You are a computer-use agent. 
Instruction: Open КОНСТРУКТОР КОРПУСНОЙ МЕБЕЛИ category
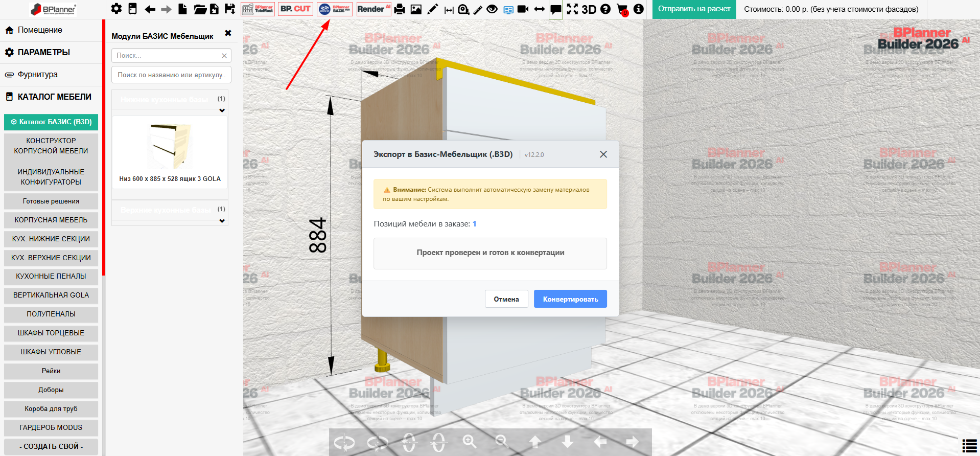point(51,146)
